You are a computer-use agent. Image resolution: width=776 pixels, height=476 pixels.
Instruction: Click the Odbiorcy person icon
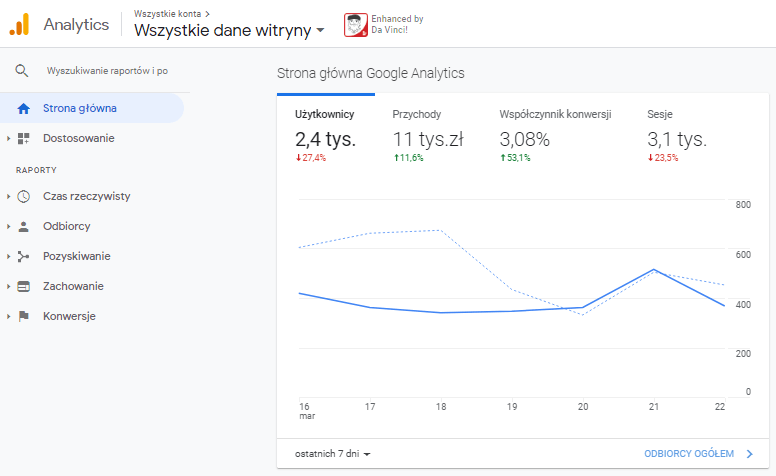[x=24, y=226]
